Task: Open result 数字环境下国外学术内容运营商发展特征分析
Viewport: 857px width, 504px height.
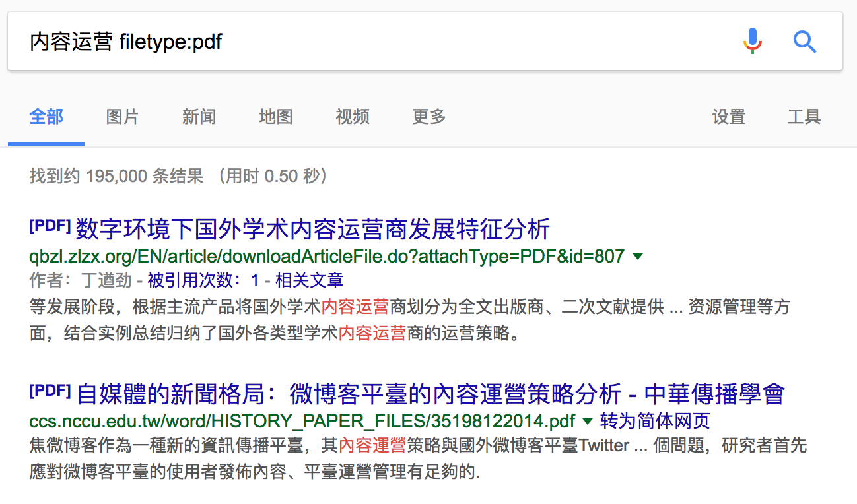Action: [x=313, y=230]
